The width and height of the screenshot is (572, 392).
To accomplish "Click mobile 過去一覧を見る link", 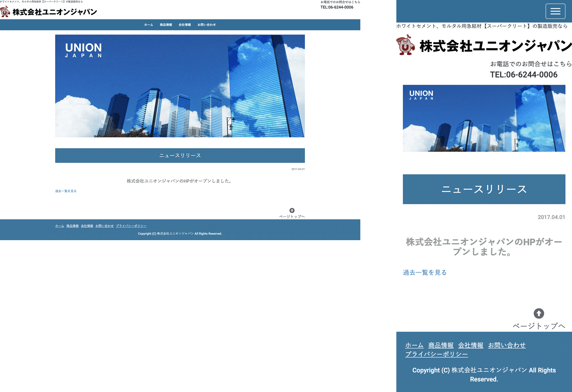I will point(424,273).
